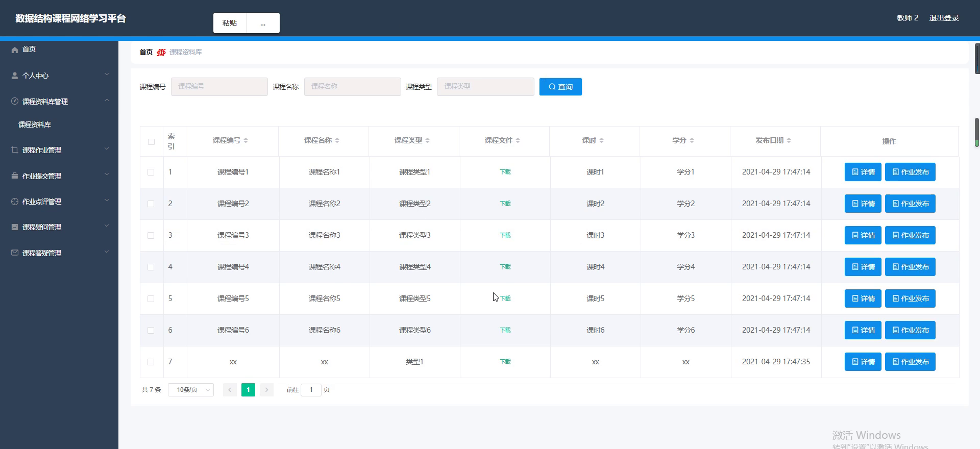This screenshot has width=980, height=449.
Task: Click the 课程类型 search input
Action: point(485,87)
